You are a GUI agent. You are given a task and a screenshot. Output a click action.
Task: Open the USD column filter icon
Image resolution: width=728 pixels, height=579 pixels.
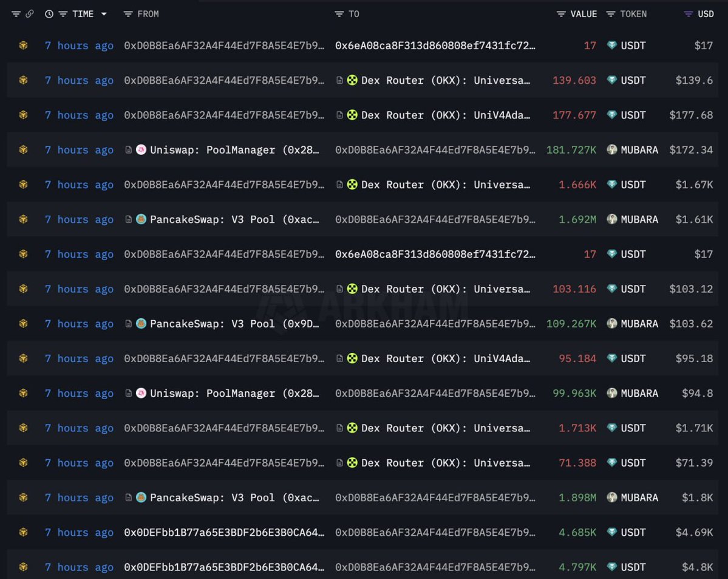tap(688, 14)
